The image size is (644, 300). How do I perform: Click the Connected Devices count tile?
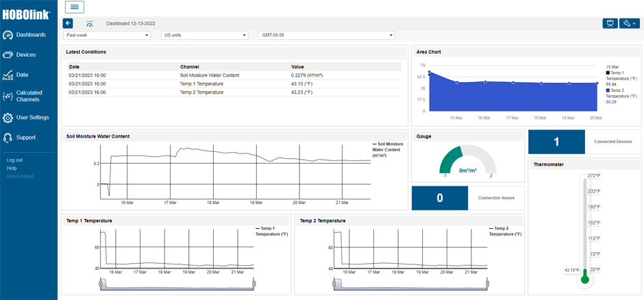click(x=556, y=142)
